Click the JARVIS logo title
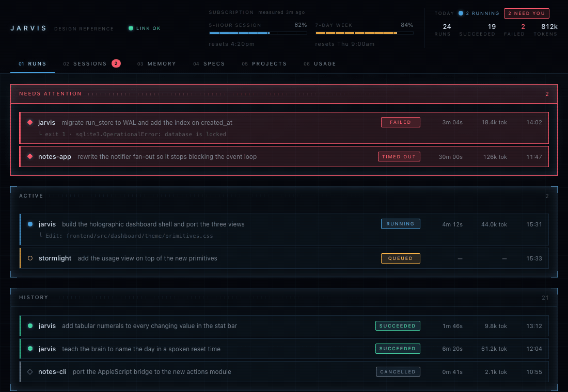 (28, 28)
